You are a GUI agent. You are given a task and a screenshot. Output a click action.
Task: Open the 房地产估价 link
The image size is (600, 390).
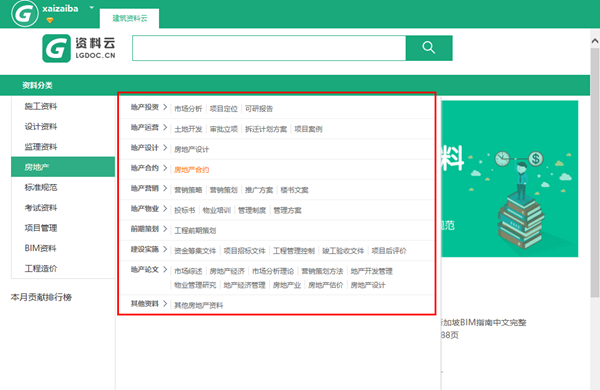click(326, 285)
